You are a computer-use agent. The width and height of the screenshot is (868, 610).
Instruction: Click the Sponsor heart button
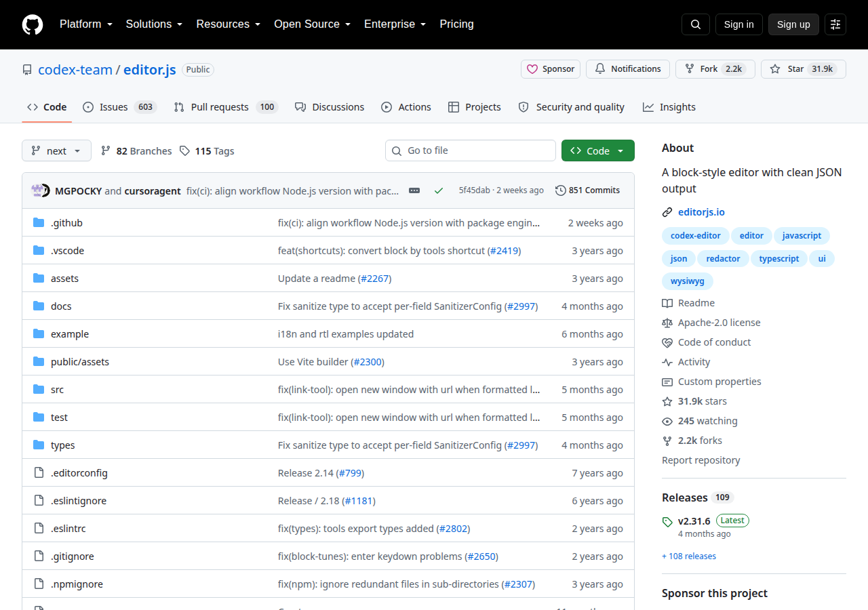[x=551, y=69]
